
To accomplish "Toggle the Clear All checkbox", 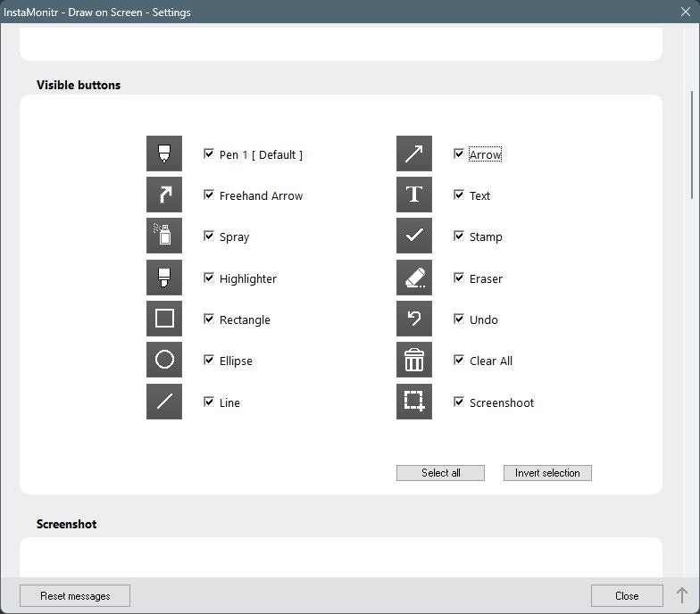I will pos(459,361).
